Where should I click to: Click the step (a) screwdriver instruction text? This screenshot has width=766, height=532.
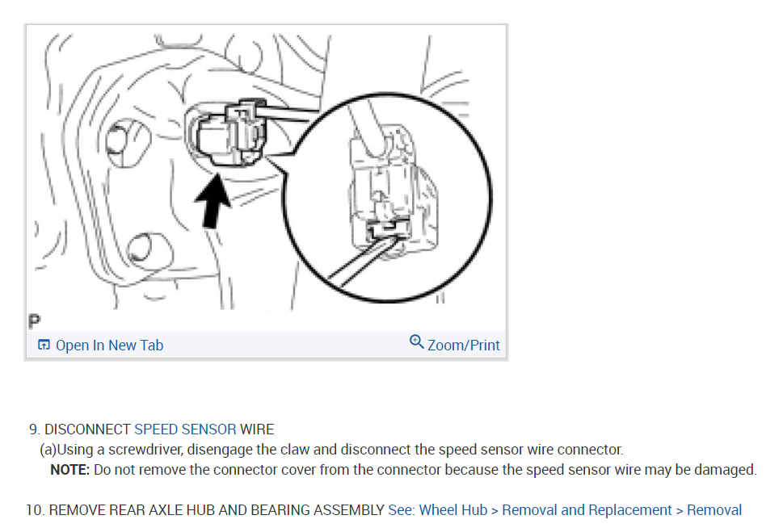pyautogui.click(x=331, y=450)
